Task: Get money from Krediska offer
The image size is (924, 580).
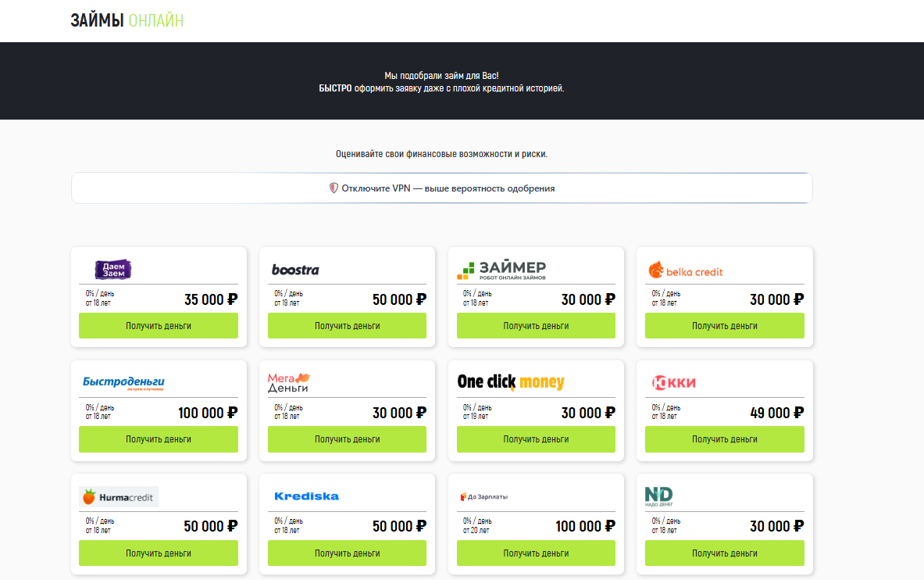Action: [x=347, y=553]
